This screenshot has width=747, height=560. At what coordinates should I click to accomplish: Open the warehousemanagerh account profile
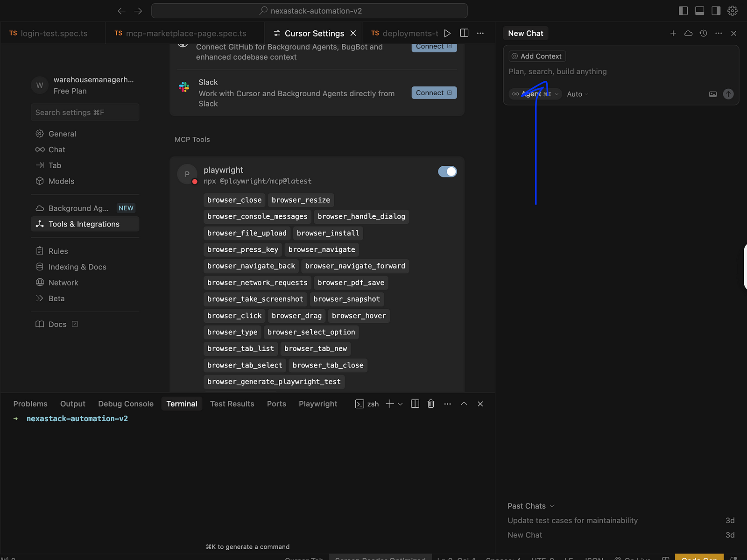point(85,85)
